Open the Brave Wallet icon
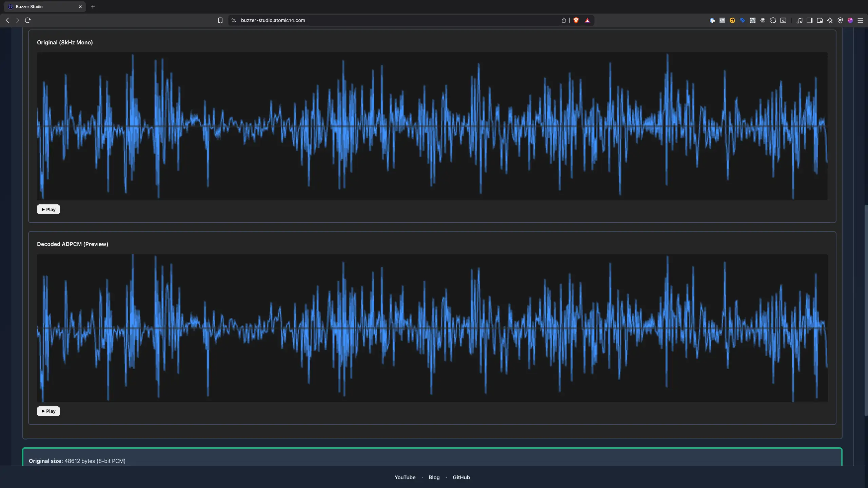 tap(820, 20)
